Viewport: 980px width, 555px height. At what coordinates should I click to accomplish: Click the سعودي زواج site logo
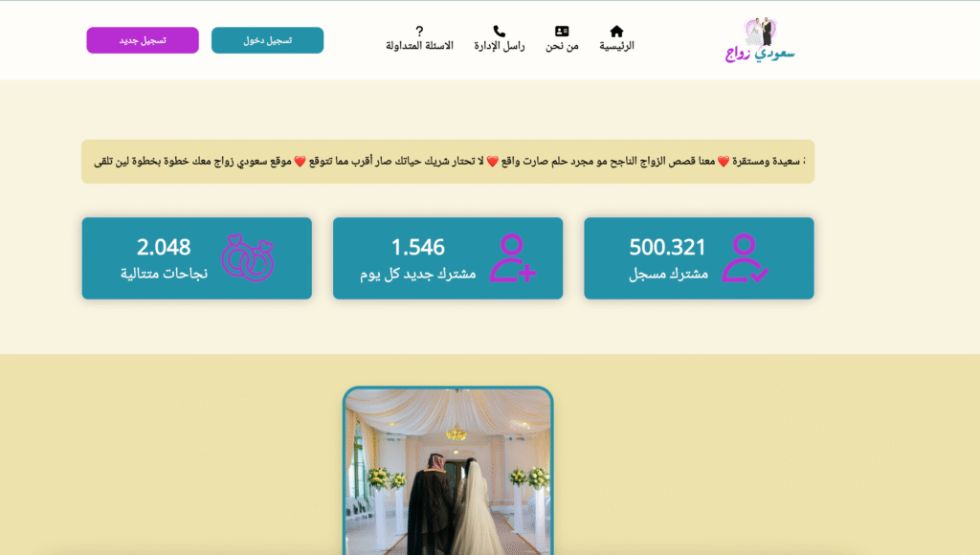click(x=760, y=40)
